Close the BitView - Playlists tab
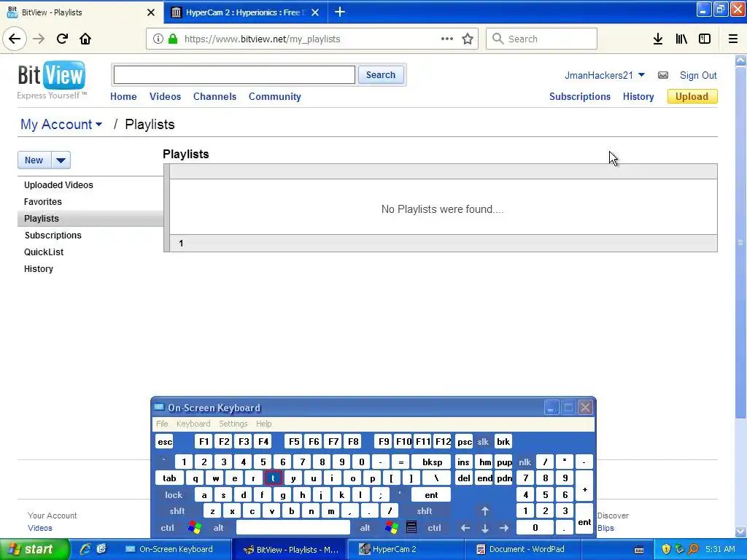This screenshot has width=747, height=560. [151, 12]
